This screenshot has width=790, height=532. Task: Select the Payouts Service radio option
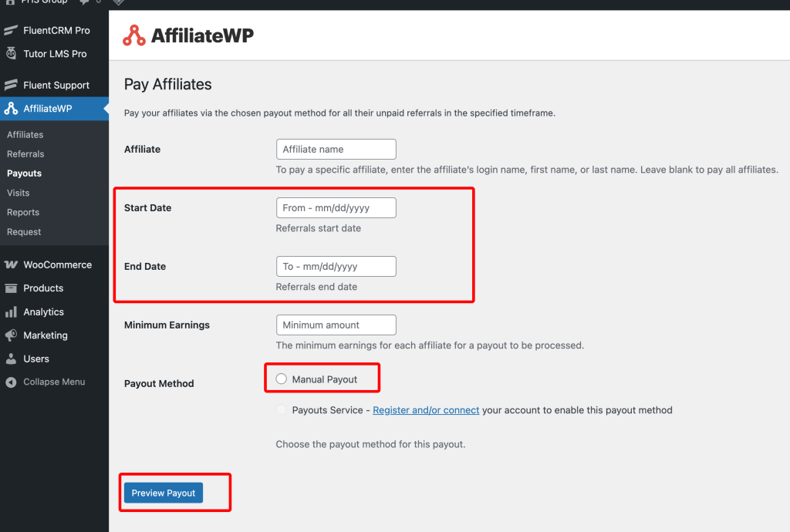pyautogui.click(x=282, y=410)
